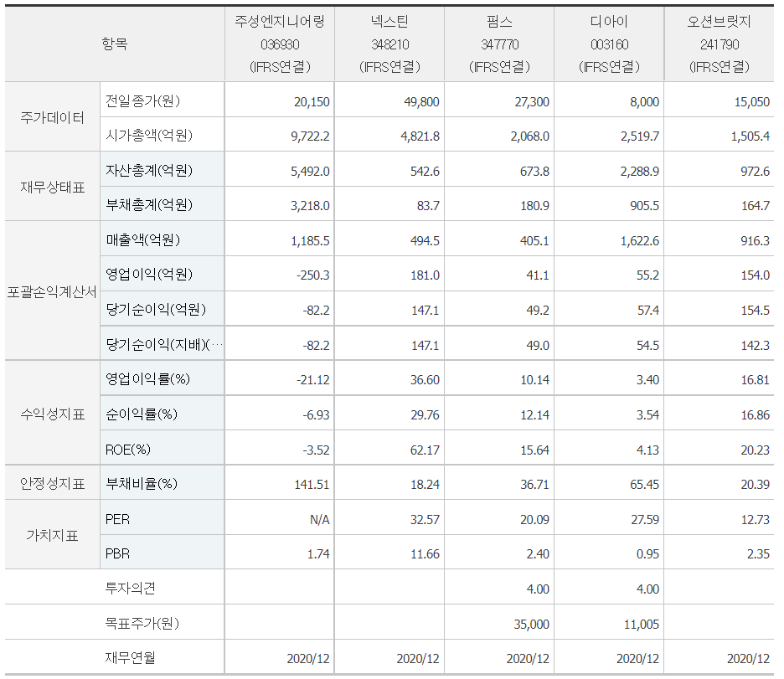The image size is (784, 679).
Task: Click market cap value 9,722.2
Action: click(x=310, y=136)
